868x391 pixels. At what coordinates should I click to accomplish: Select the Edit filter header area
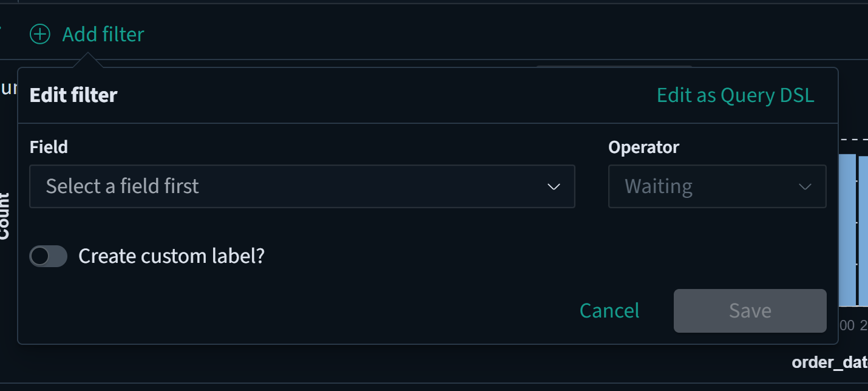coord(73,95)
